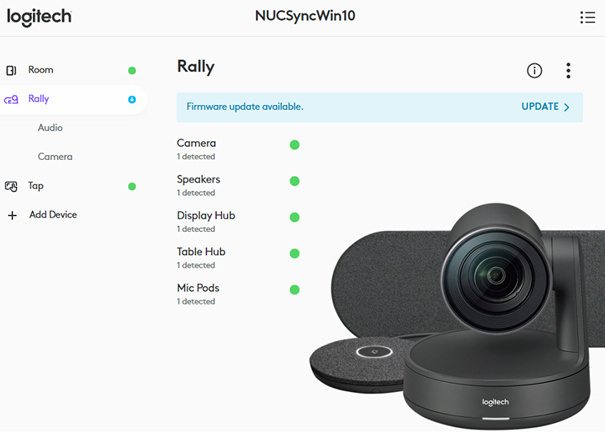Expand the UPDATE chevron arrow
Image resolution: width=605 pixels, height=435 pixels.
pos(566,107)
